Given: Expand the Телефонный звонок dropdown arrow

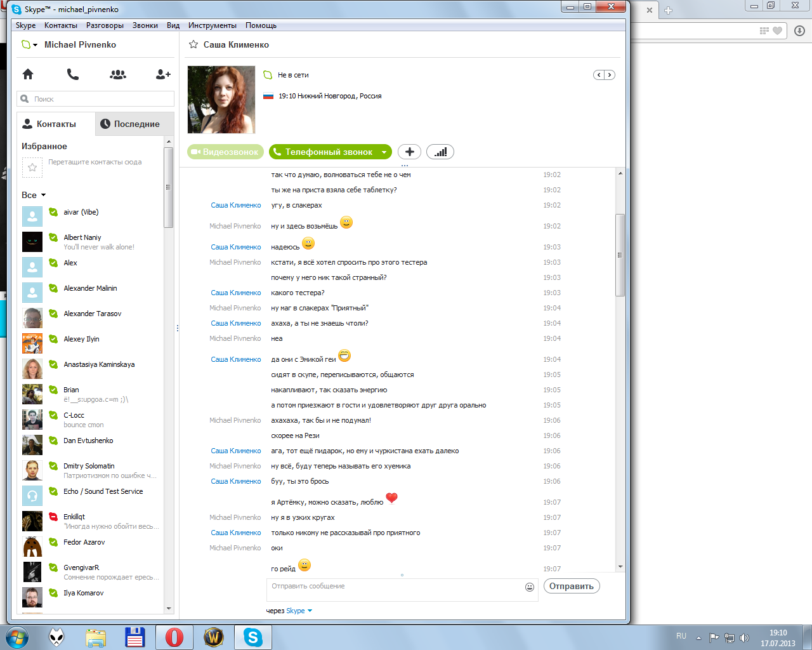Looking at the screenshot, I should [384, 152].
